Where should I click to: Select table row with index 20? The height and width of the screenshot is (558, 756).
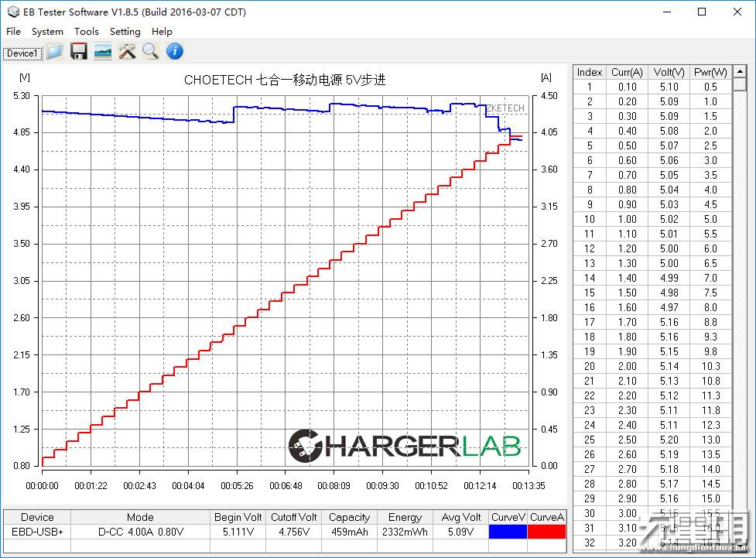[652, 366]
